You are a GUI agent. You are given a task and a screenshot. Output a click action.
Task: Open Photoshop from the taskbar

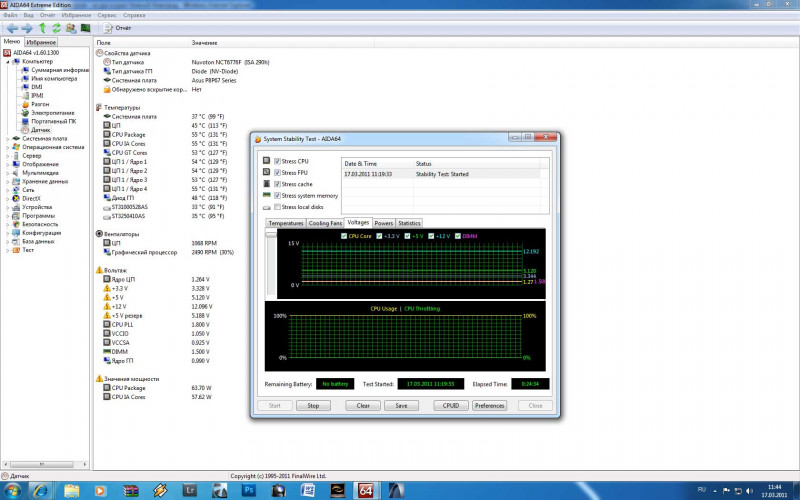click(x=248, y=491)
